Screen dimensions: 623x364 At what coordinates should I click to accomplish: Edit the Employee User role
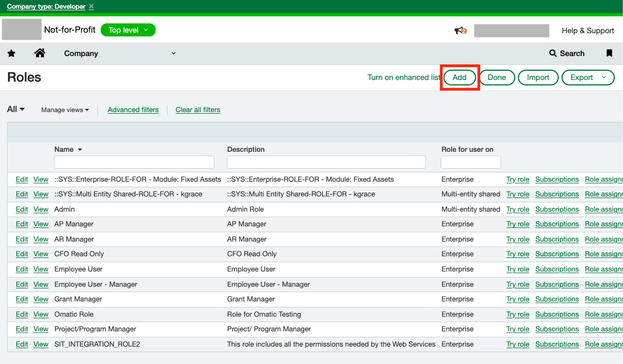tap(22, 269)
